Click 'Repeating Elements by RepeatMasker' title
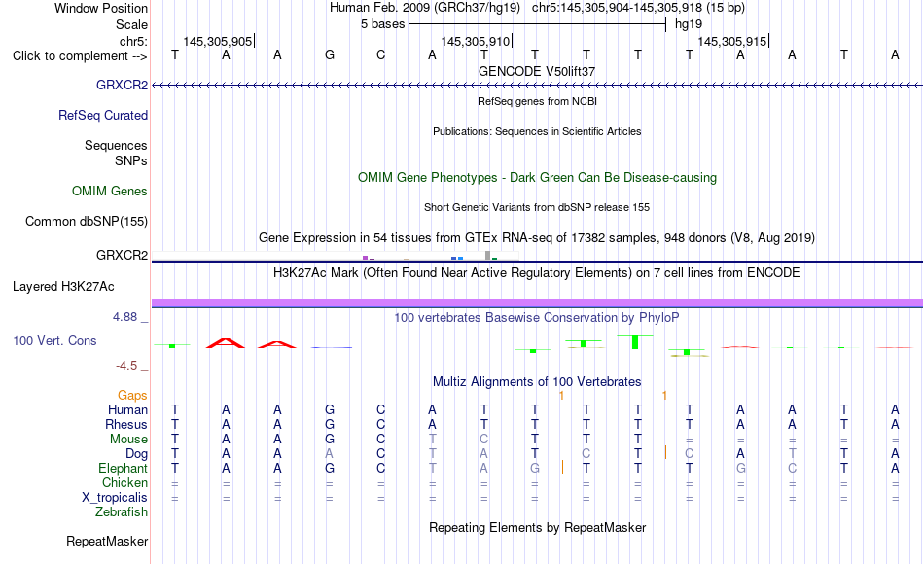The width and height of the screenshot is (924, 564). click(x=537, y=527)
